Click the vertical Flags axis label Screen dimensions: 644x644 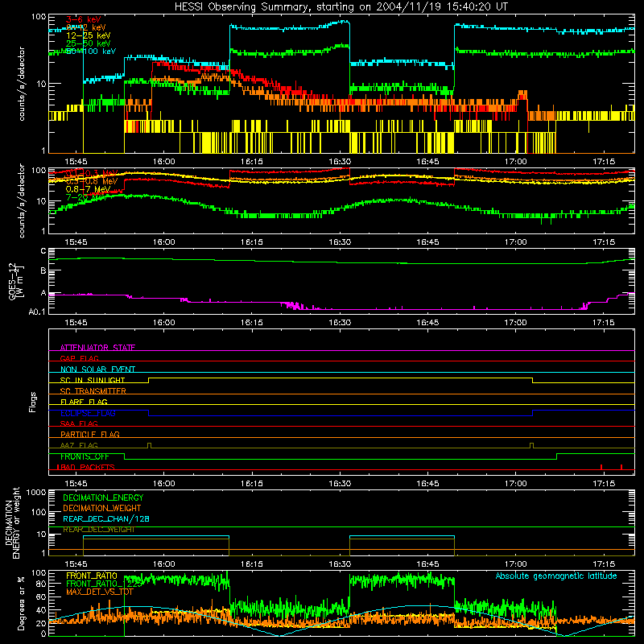point(33,402)
